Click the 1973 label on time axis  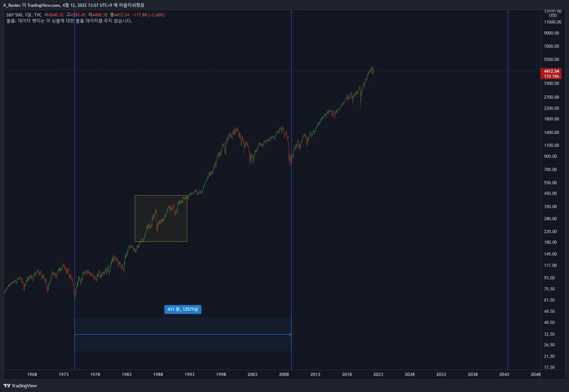click(63, 375)
